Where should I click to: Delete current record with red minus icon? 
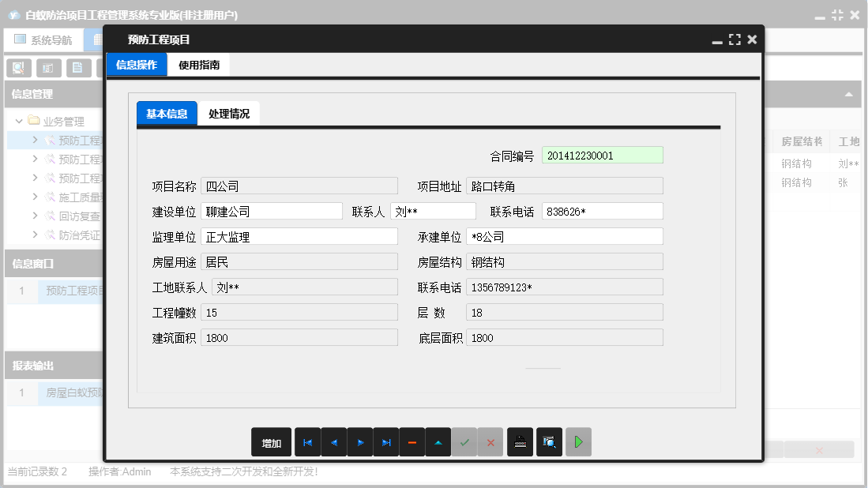[411, 442]
